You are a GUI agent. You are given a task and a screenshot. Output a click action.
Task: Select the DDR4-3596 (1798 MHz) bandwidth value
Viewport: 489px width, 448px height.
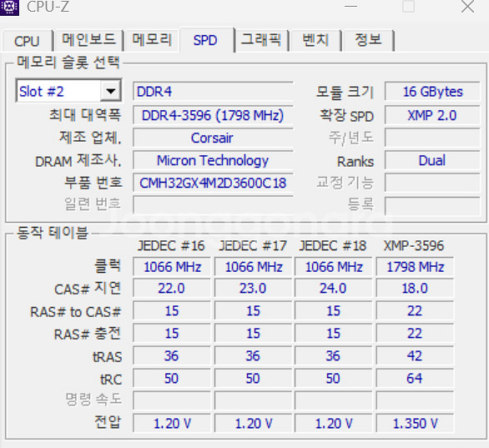pos(213,115)
